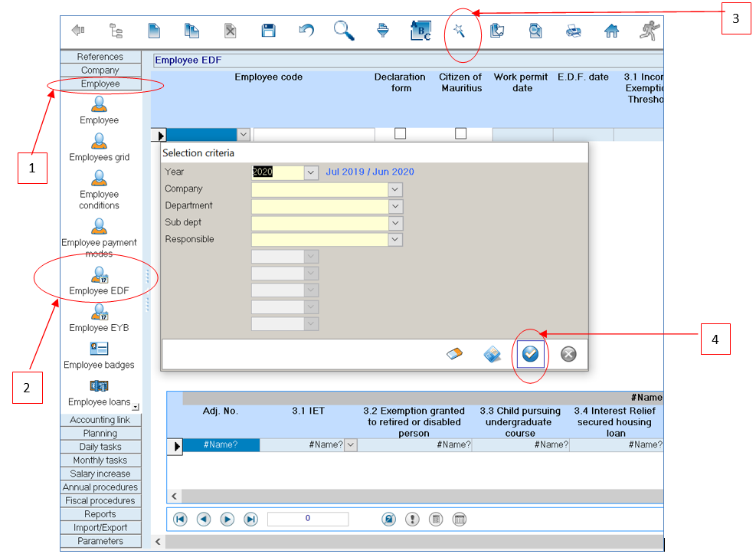
Task: Open the Fiscal procedures section
Action: coord(101,501)
